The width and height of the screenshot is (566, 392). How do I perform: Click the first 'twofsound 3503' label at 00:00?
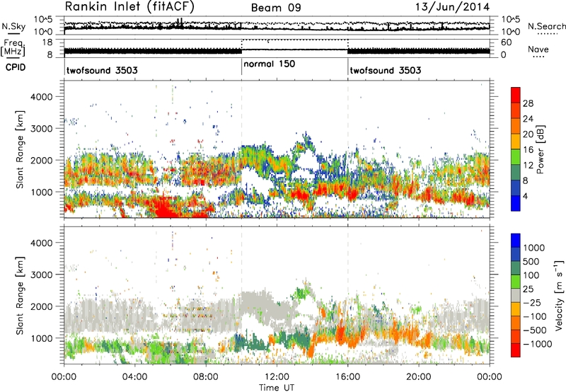click(x=102, y=70)
